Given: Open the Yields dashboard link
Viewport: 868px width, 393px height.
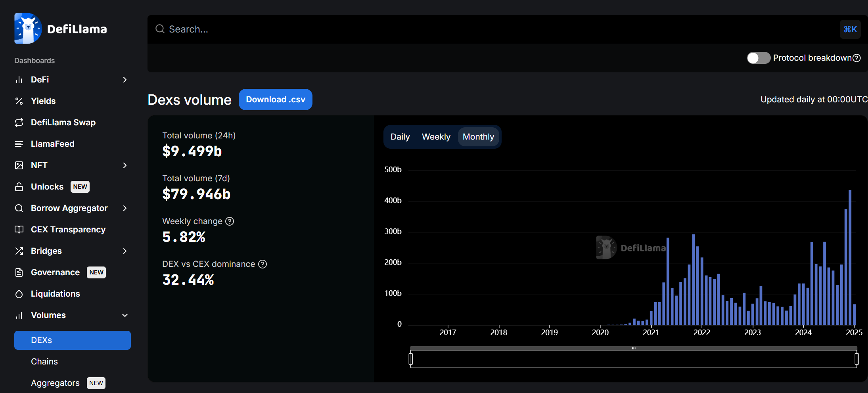Looking at the screenshot, I should click(x=43, y=101).
